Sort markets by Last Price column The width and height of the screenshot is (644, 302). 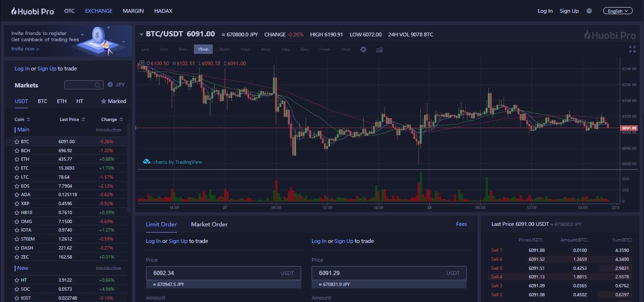[x=72, y=120]
